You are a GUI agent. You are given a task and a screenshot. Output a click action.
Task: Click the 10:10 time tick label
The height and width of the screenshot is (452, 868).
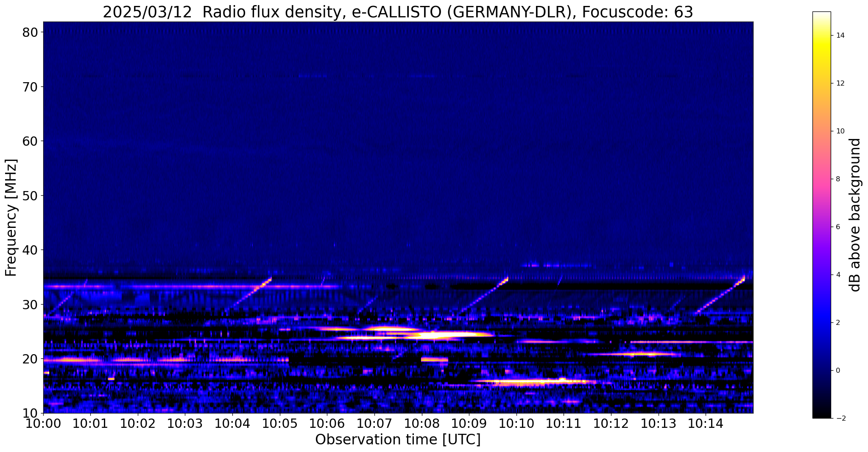[516, 423]
